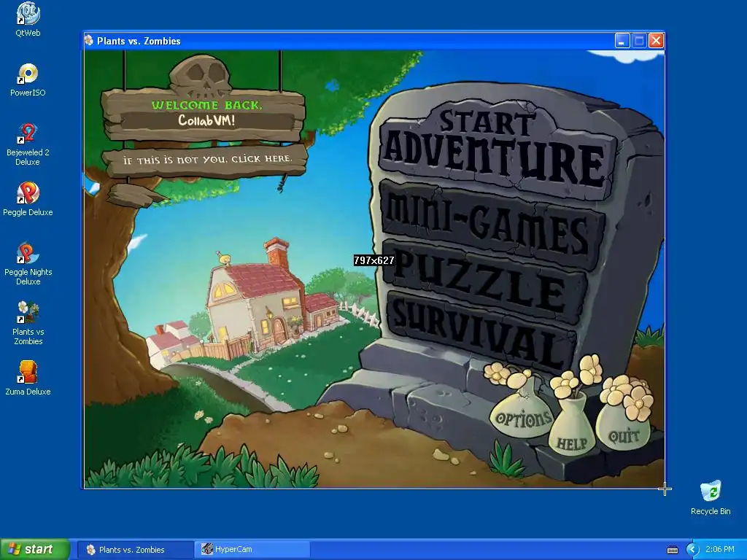This screenshot has width=747, height=560.
Task: Click the 2:06 PM taskbar clock
Action: 720,550
